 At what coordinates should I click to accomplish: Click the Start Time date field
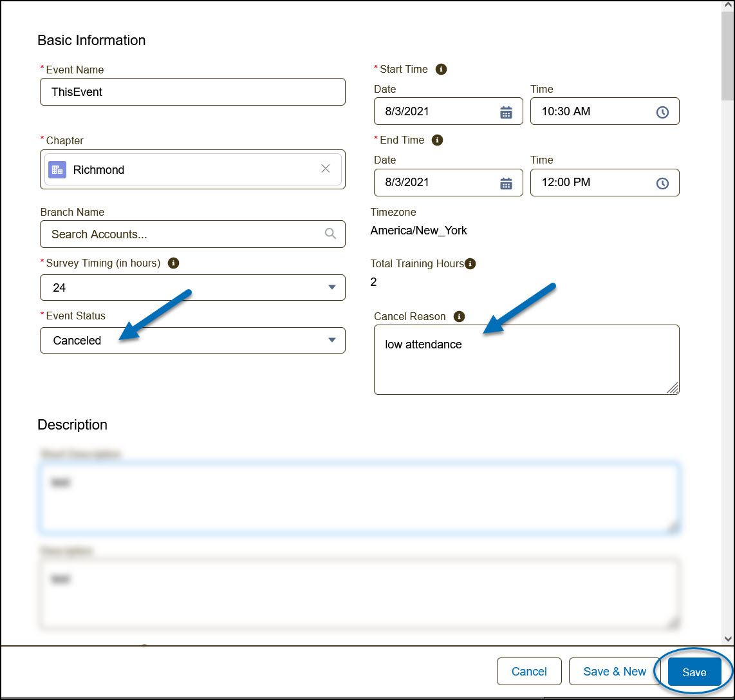pyautogui.click(x=448, y=111)
